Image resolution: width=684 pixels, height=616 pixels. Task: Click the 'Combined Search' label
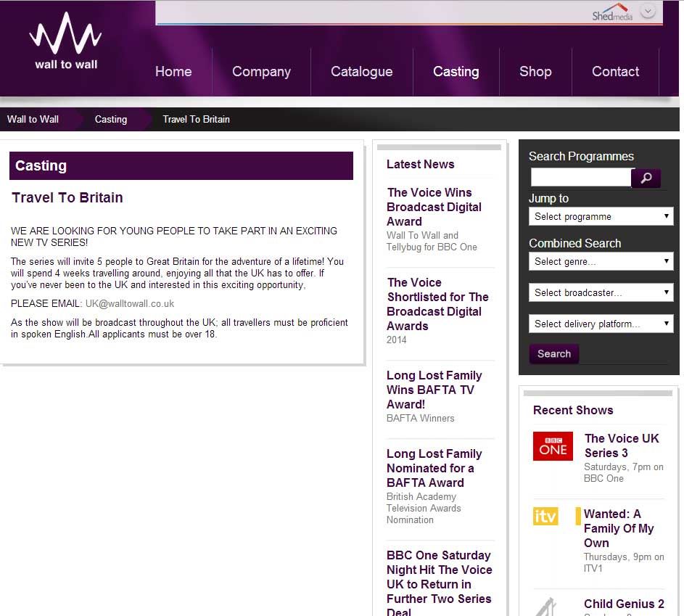click(575, 244)
